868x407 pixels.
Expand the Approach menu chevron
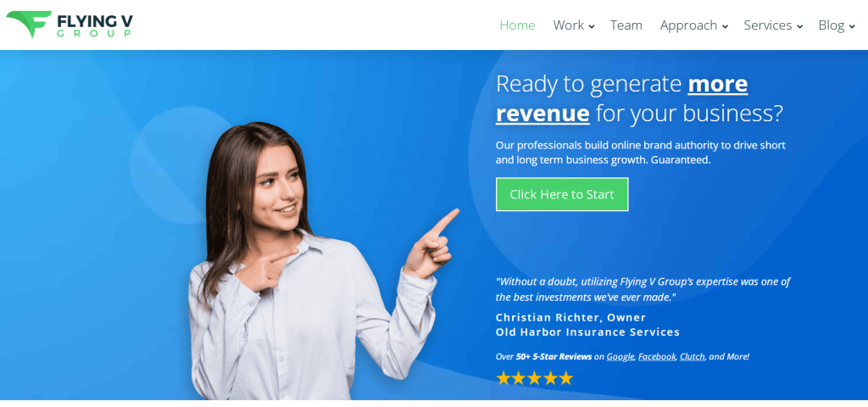coord(725,26)
